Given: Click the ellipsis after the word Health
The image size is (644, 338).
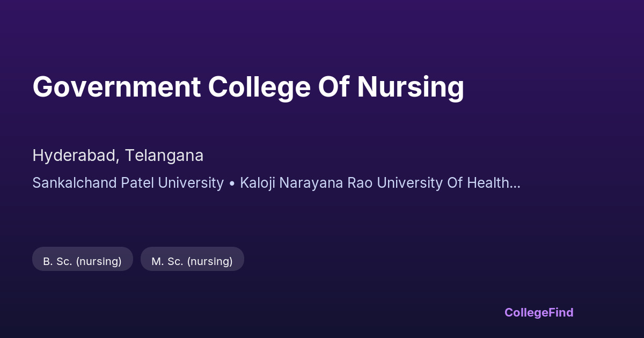Looking at the screenshot, I should coord(514,183).
